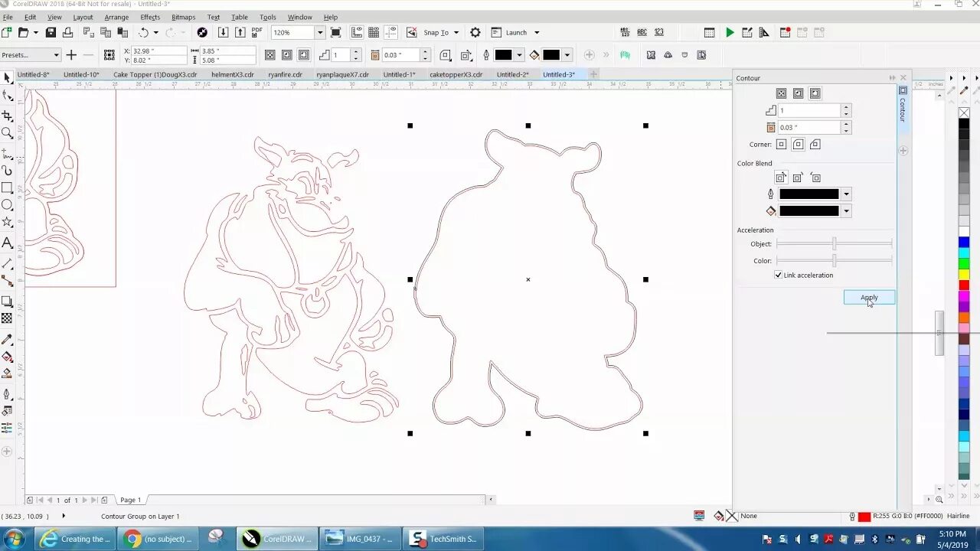The width and height of the screenshot is (980, 551).
Task: Click TechSmith taskbar button
Action: point(443,539)
